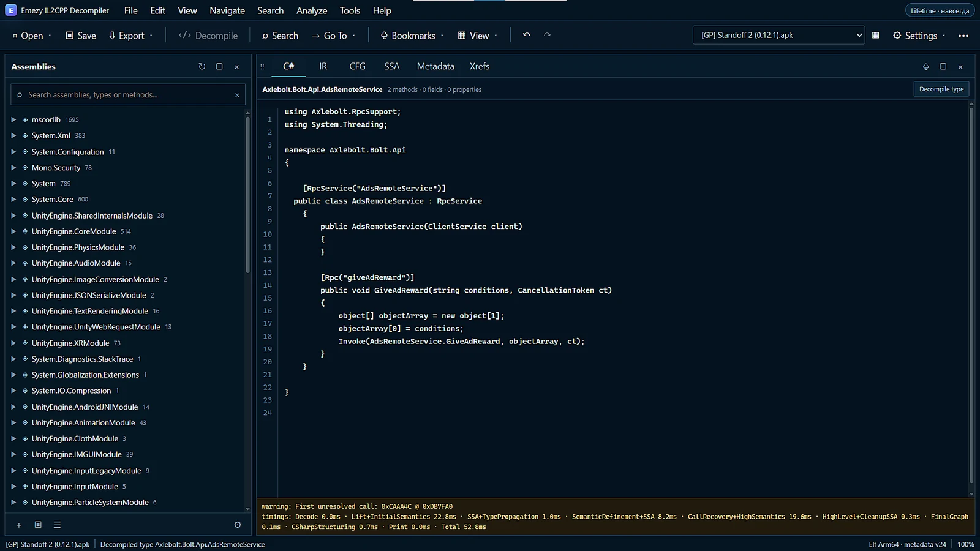Maximize the code editor panel

click(943, 66)
